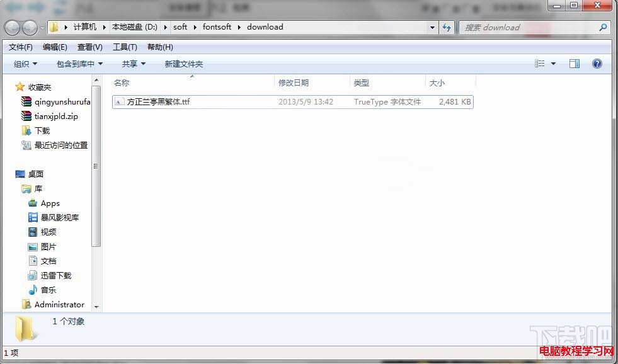Viewport: 618px width, 364px height.
Task: Sort by 类型 column header
Action: pyautogui.click(x=361, y=83)
